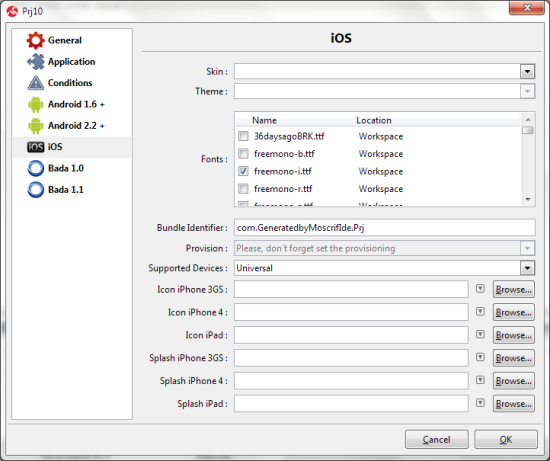Open the Theme dropdown
The height and width of the screenshot is (461, 550).
click(527, 92)
